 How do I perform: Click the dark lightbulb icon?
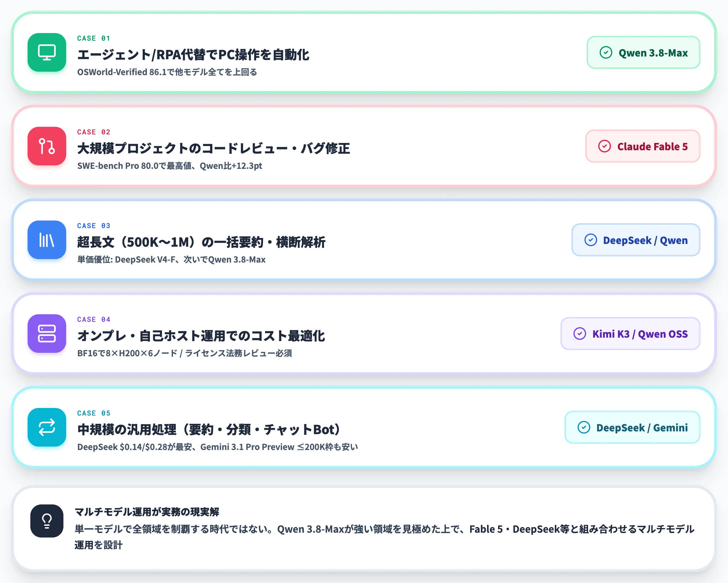[x=47, y=521]
